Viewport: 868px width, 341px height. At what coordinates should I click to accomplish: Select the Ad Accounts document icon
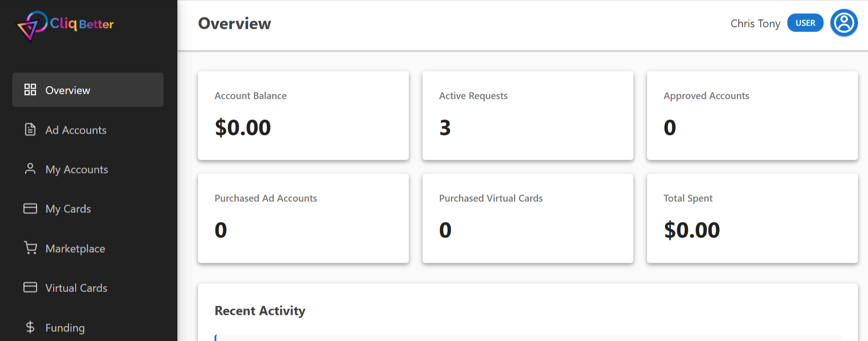pos(30,130)
